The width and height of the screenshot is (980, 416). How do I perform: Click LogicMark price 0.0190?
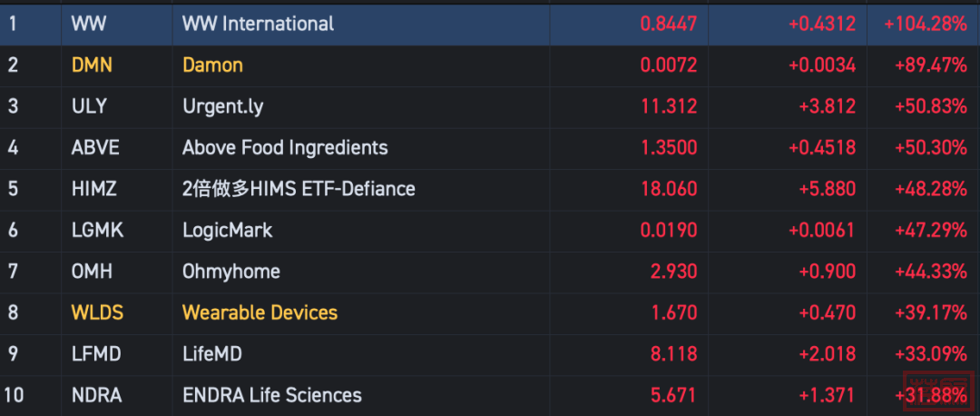tap(669, 230)
